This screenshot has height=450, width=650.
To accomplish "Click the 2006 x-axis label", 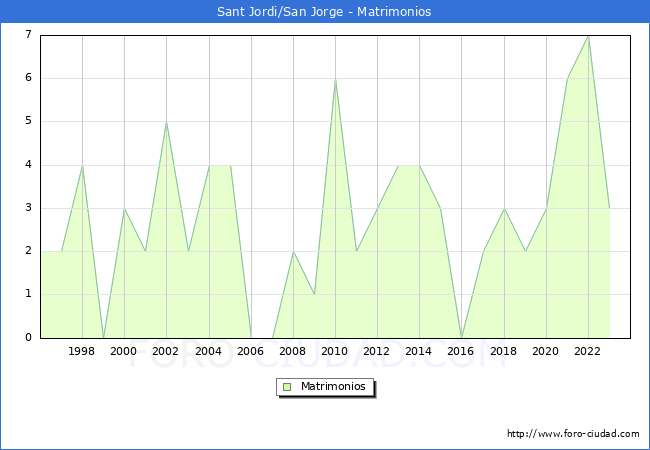I will pyautogui.click(x=250, y=351).
